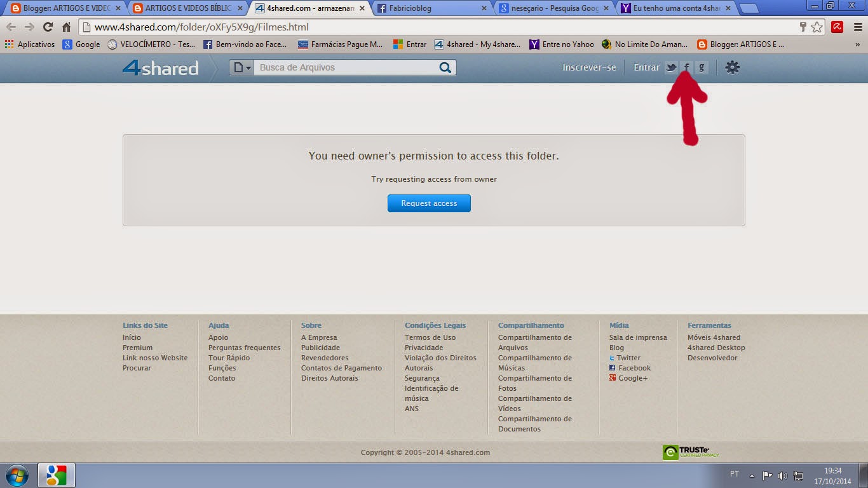868x488 pixels.
Task: Open the file type dropdown beside search box
Action: [x=241, y=67]
